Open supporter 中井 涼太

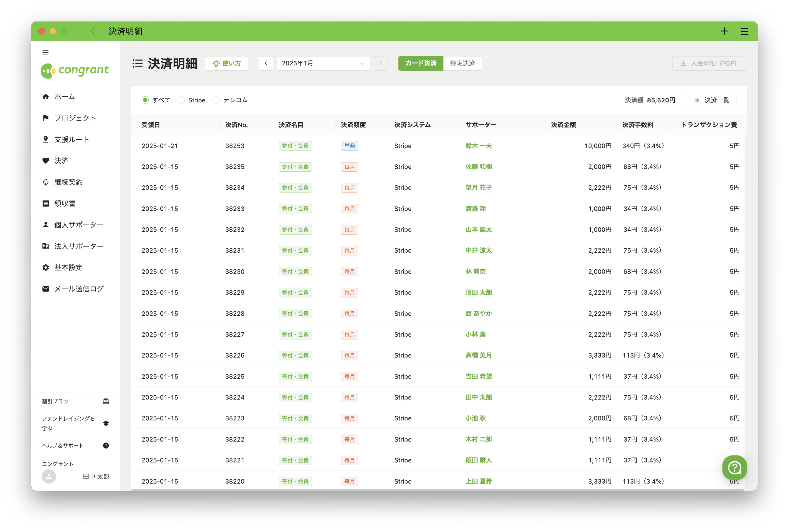(x=479, y=251)
